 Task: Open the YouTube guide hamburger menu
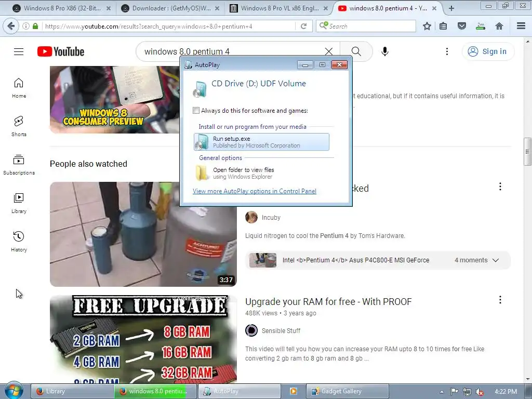tap(19, 51)
